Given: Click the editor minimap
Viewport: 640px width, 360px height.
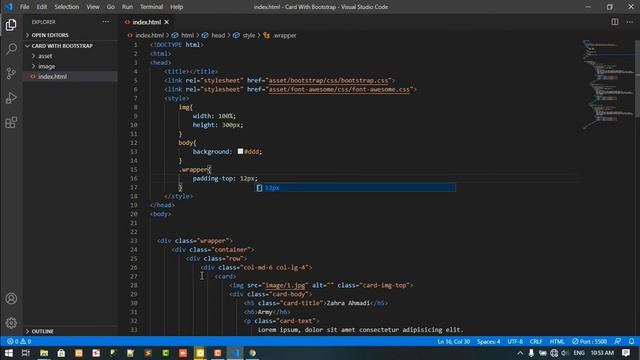Looking at the screenshot, I should (x=608, y=84).
